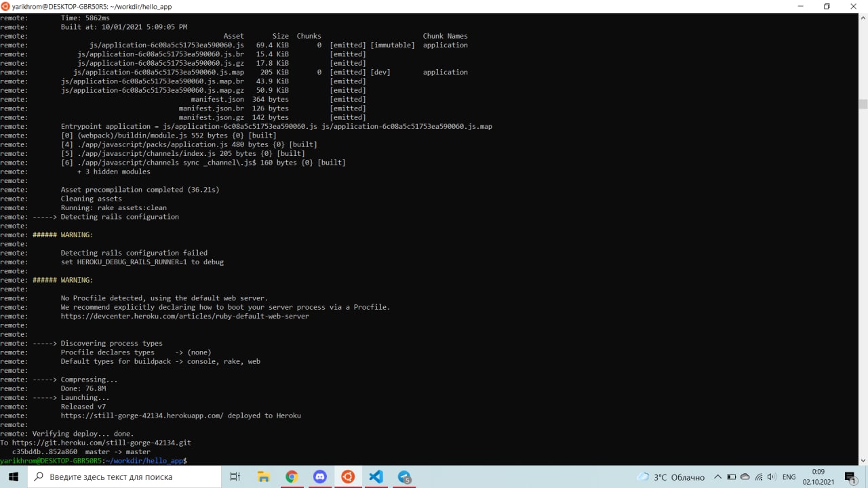This screenshot has height=488, width=868.
Task: Select the Ubuntu terminal taskbar icon
Action: pos(348,476)
